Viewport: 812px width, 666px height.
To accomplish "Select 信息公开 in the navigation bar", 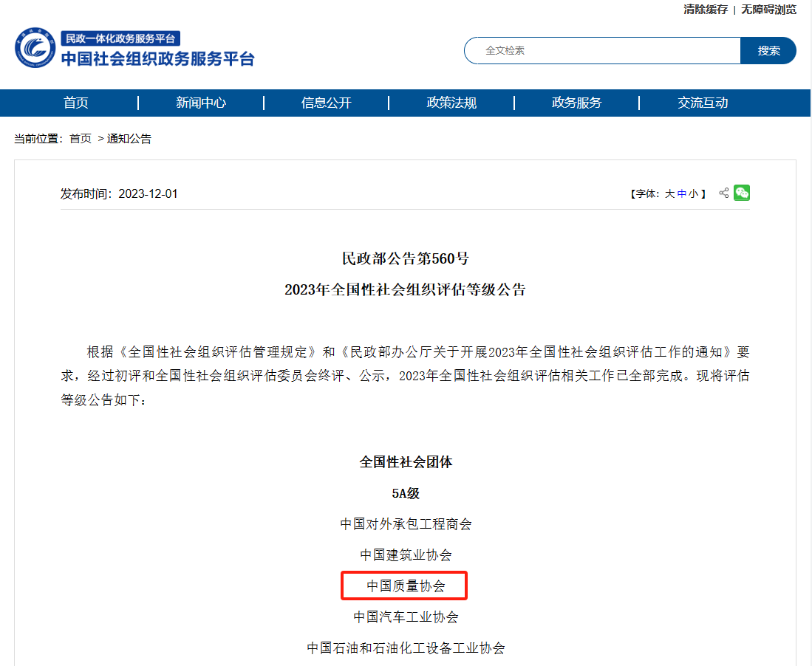I will (327, 103).
